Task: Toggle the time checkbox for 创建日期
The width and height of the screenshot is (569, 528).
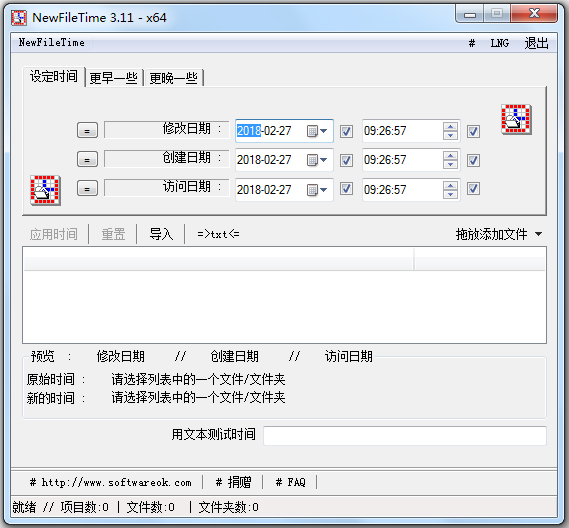Action: [x=473, y=160]
